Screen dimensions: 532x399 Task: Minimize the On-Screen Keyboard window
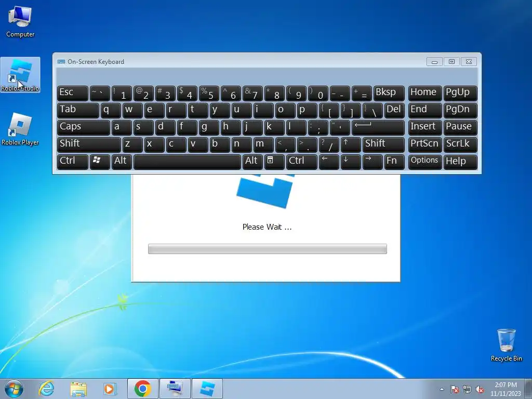pos(434,62)
